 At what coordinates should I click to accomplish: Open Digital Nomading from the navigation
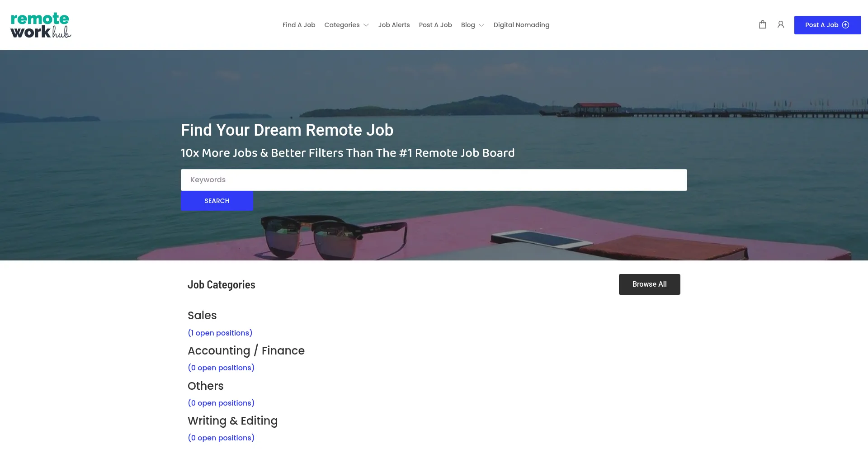pos(521,25)
